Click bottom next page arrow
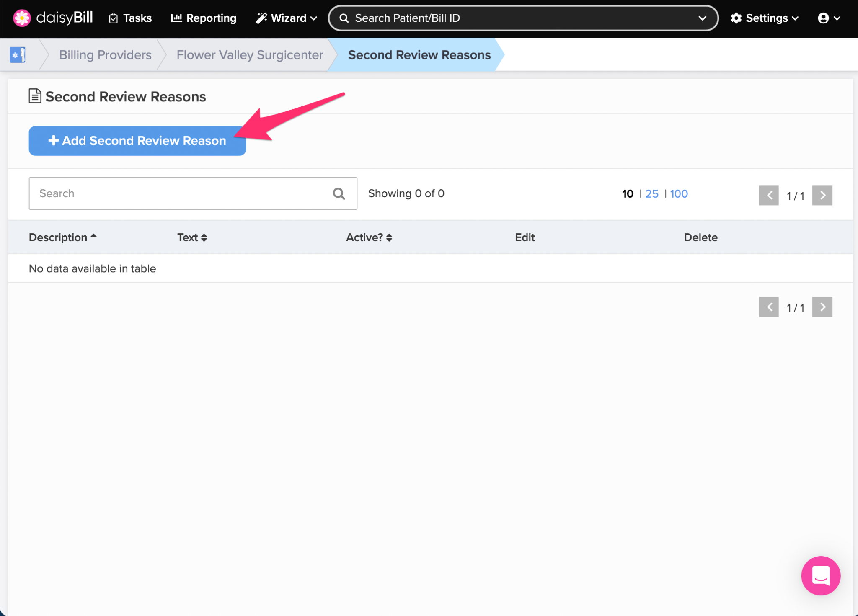 point(822,307)
